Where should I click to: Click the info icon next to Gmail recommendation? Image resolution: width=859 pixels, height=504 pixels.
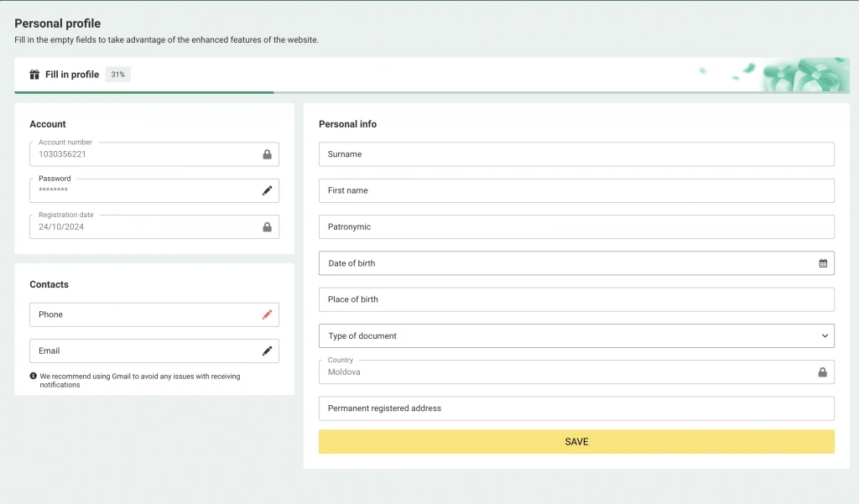[34, 377]
